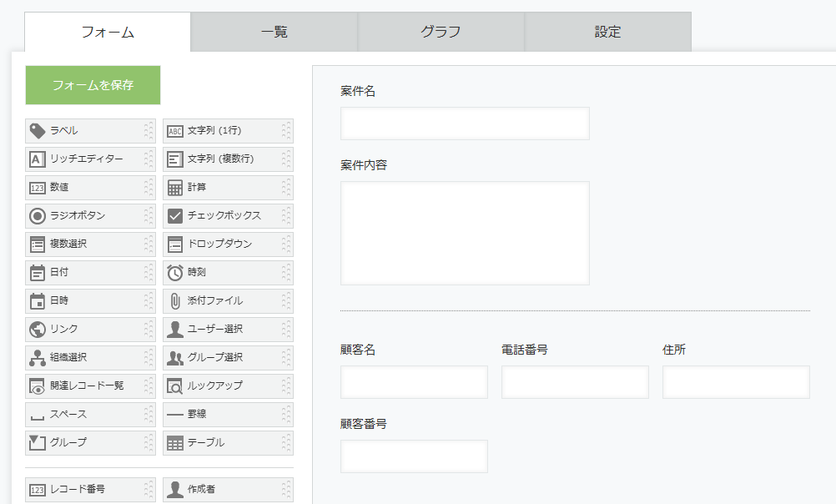Select the チェックボックス check icon
The image size is (836, 504).
(175, 216)
